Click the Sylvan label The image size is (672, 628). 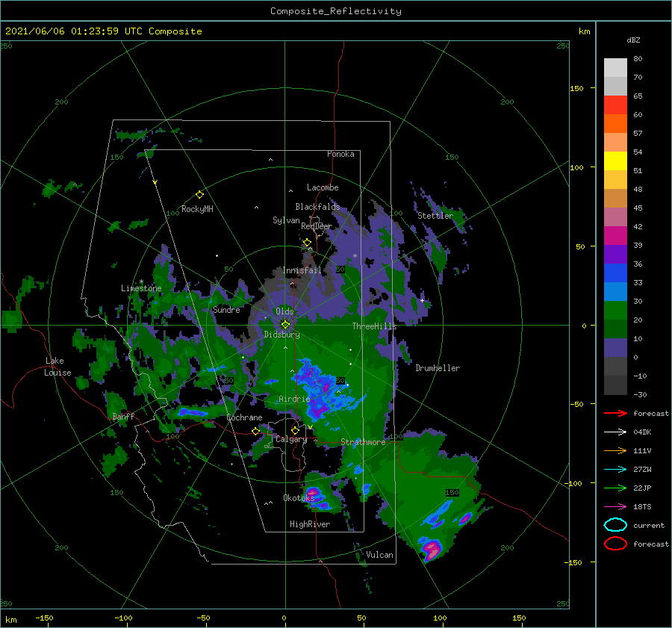click(x=286, y=220)
